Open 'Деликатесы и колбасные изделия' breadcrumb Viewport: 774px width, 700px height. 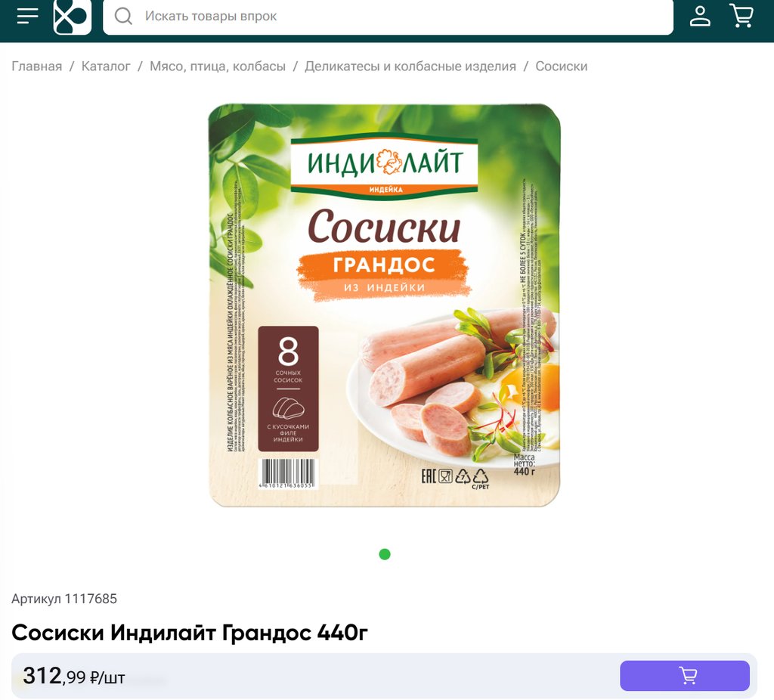pos(410,67)
